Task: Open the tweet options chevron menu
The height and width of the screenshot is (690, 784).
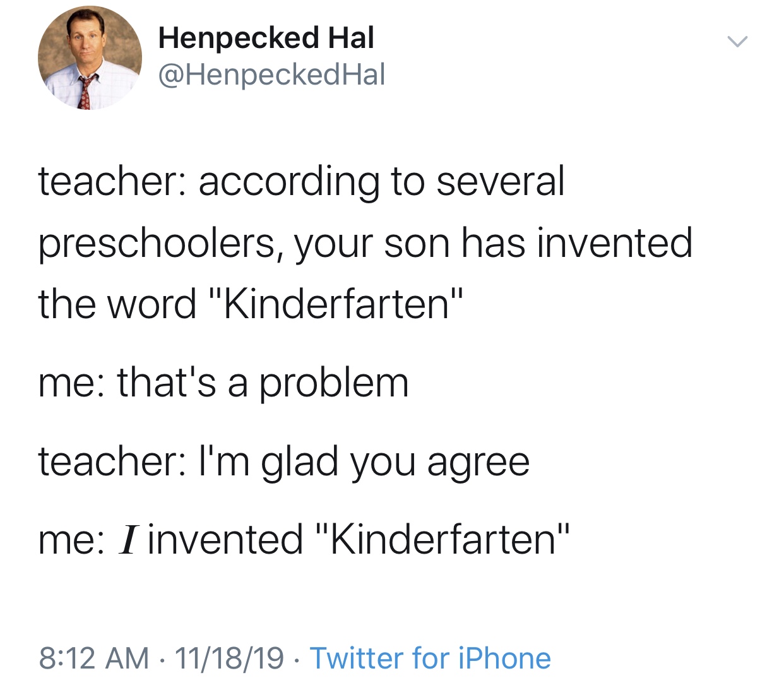Action: pos(737,42)
